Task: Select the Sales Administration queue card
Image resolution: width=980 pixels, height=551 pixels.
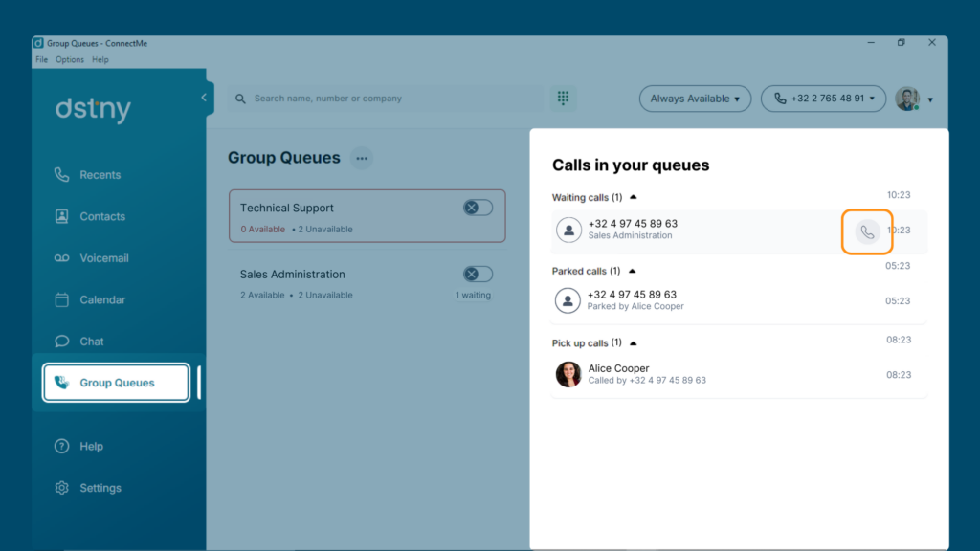Action: 367,283
